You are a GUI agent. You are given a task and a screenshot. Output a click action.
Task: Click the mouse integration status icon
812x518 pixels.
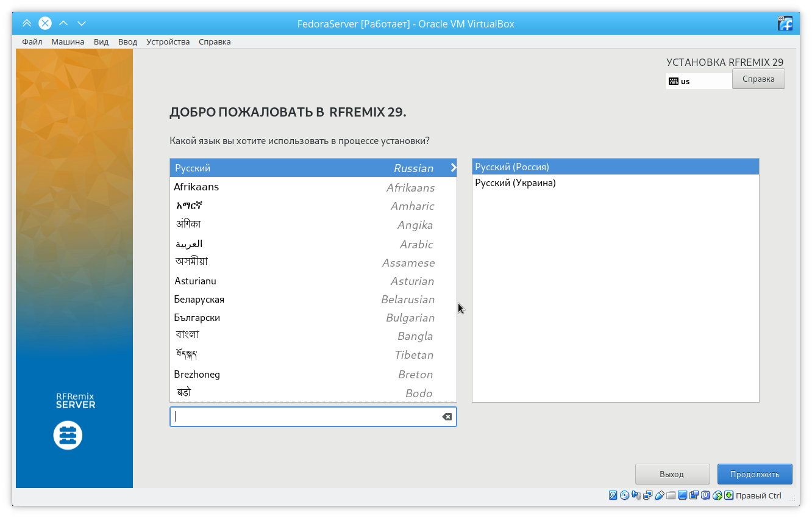point(718,495)
